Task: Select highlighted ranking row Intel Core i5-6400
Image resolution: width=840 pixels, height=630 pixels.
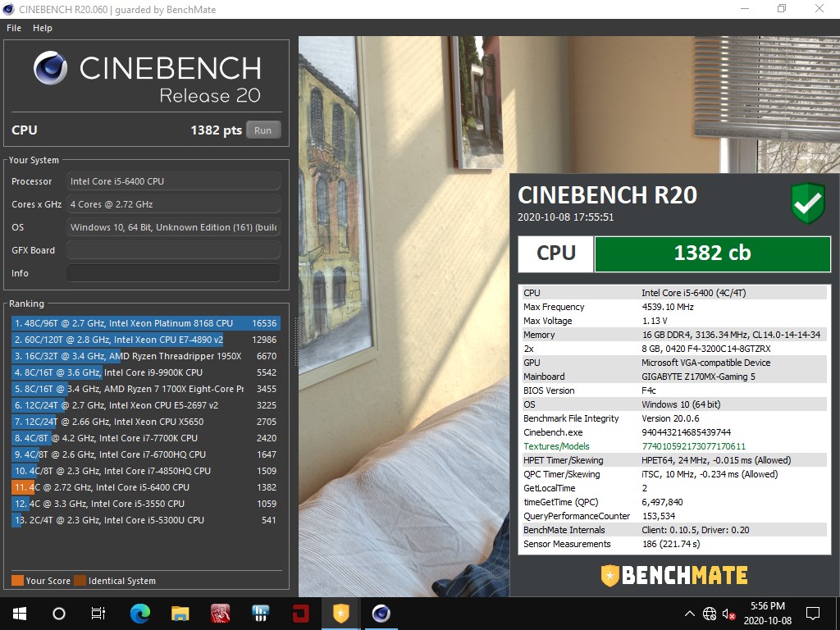Action: click(x=146, y=487)
